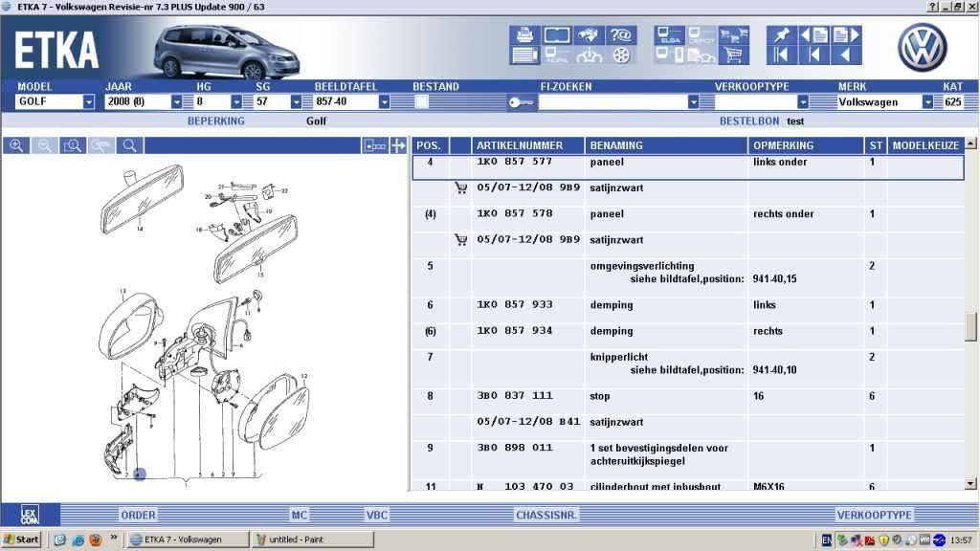
Task: Switch to untitled - Paint taskbar button
Action: point(313,540)
